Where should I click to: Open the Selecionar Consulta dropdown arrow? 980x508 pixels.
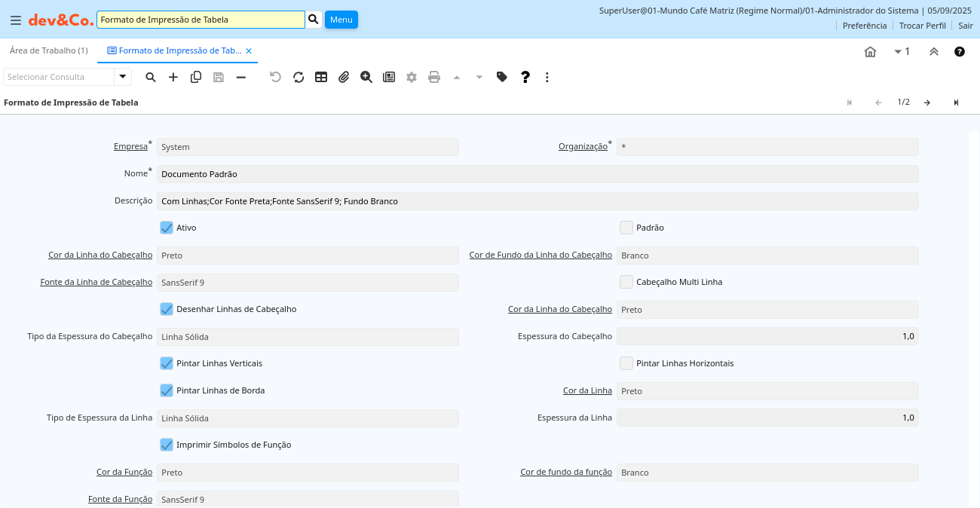click(x=123, y=77)
